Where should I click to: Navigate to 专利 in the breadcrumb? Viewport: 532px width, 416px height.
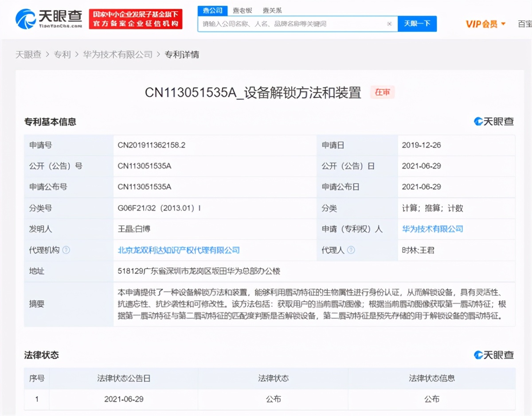[62, 55]
